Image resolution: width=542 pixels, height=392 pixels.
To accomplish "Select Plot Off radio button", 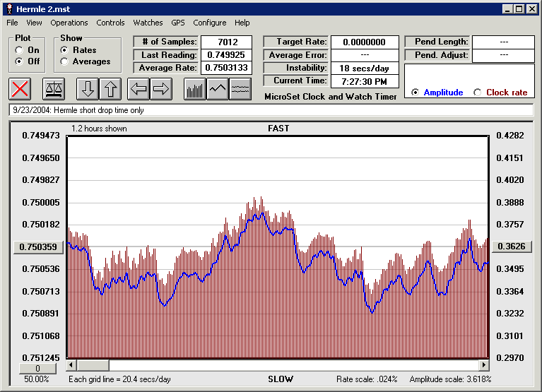I will click(19, 61).
